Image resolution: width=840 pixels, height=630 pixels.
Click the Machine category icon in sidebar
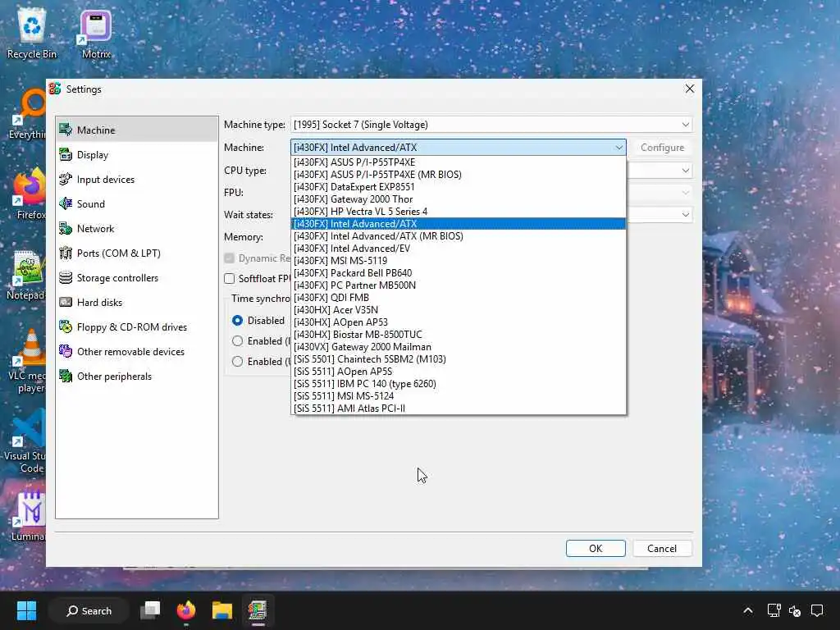point(66,130)
